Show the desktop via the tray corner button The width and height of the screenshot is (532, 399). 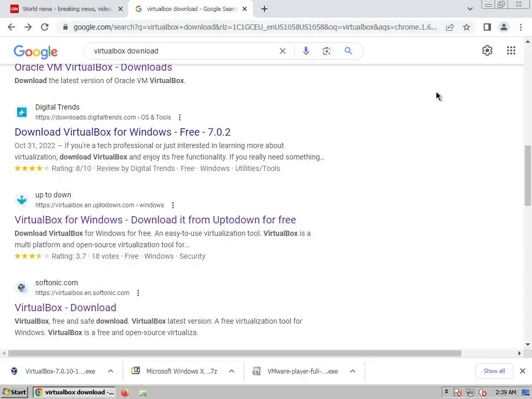[526, 392]
